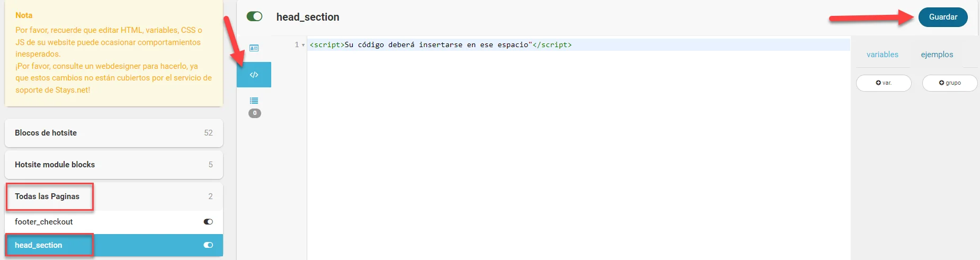This screenshot has height=260, width=980.
Task: Expand the Blocos de hotsite group
Action: click(x=114, y=133)
